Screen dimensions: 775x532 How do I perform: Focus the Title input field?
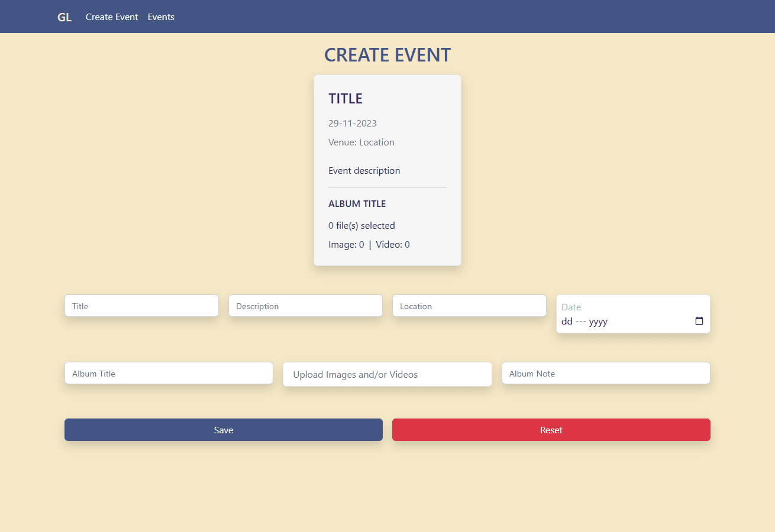[x=141, y=306]
